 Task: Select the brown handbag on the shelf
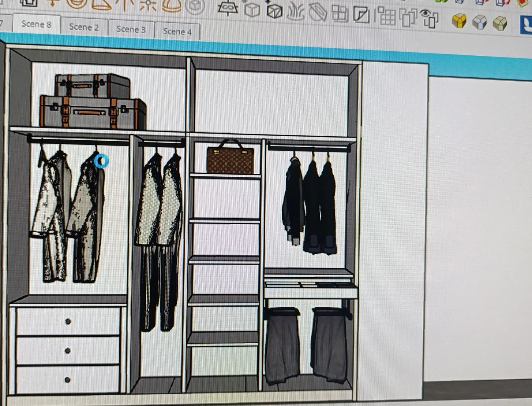(x=230, y=159)
